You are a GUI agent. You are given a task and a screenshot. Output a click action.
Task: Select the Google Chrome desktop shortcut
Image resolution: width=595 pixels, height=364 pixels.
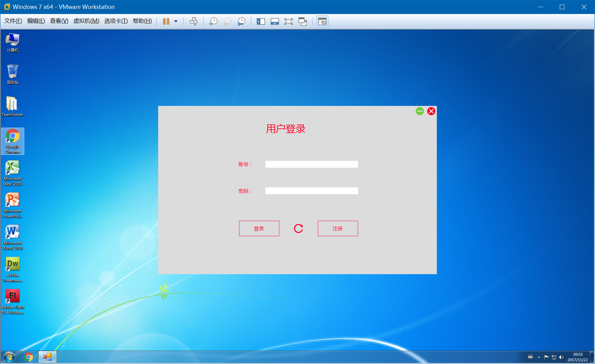[x=13, y=141]
